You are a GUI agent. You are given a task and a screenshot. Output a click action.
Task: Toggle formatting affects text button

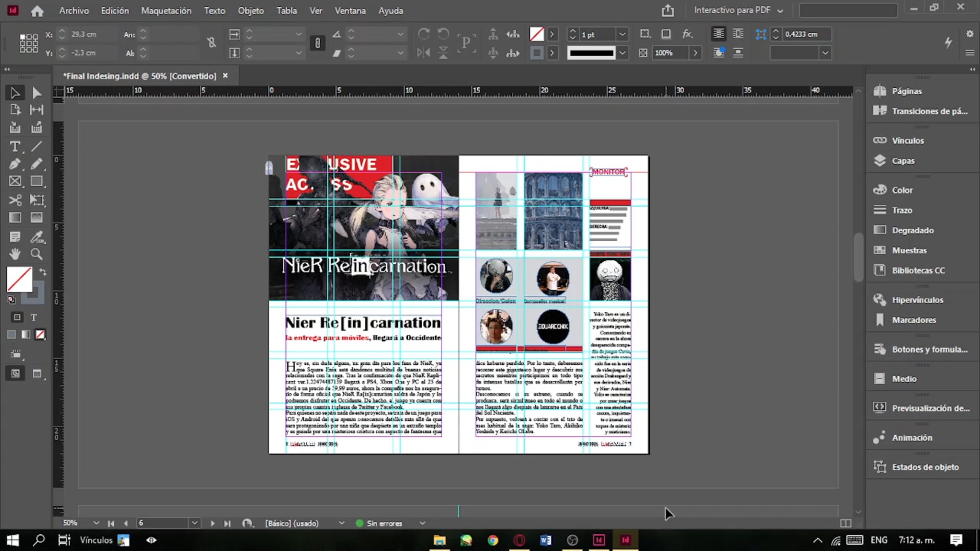[33, 317]
